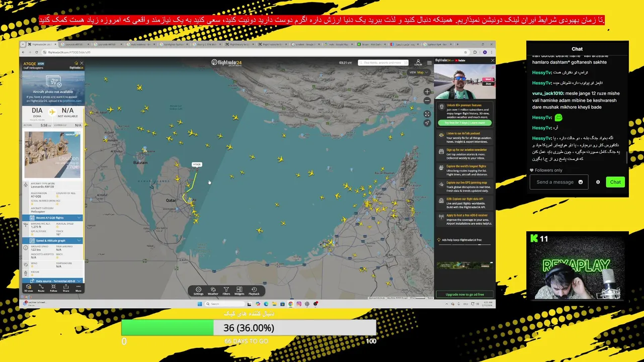Expand Recent A7-GQE flights section
The height and width of the screenshot is (362, 644).
pyautogui.click(x=52, y=218)
